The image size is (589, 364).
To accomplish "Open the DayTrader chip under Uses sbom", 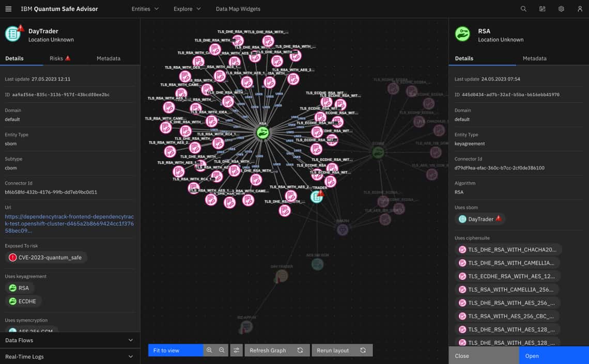I will pos(479,219).
